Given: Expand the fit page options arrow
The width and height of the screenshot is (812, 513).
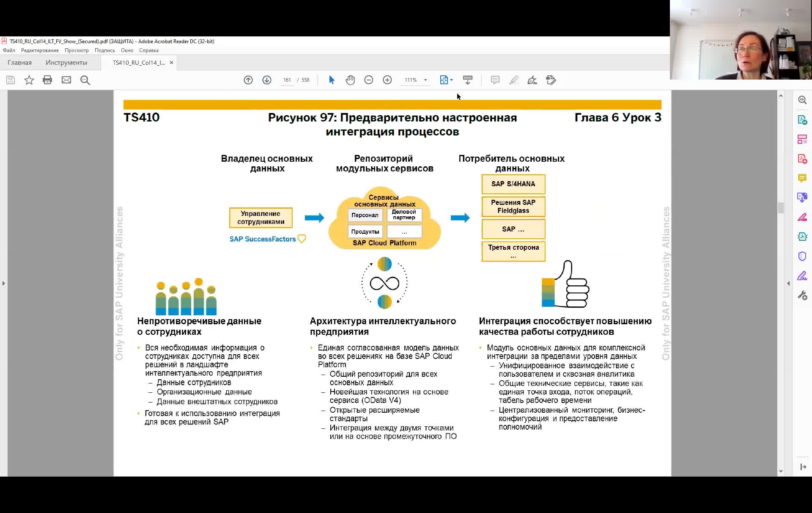Looking at the screenshot, I should (x=452, y=80).
